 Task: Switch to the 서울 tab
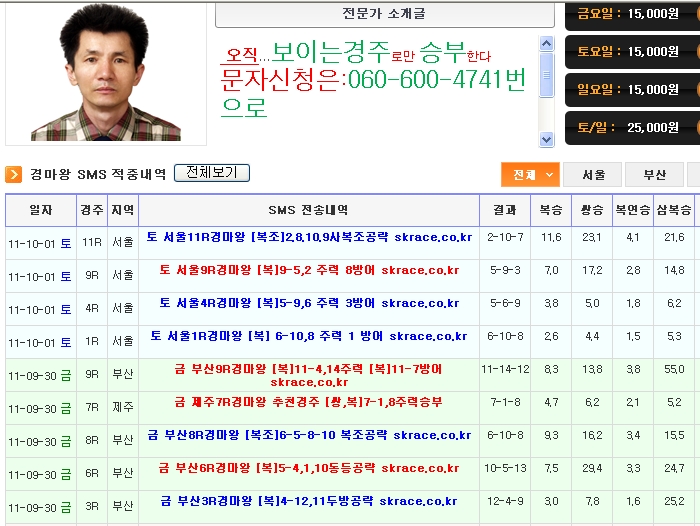(x=592, y=175)
